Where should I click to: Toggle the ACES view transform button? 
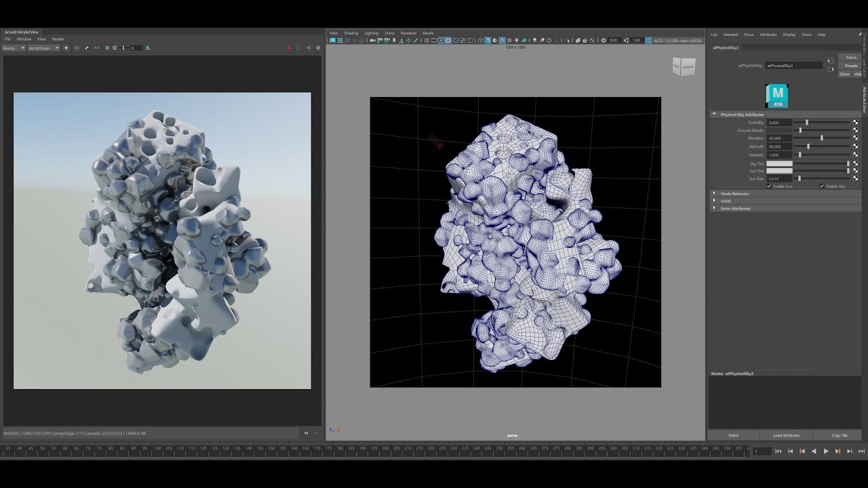648,41
